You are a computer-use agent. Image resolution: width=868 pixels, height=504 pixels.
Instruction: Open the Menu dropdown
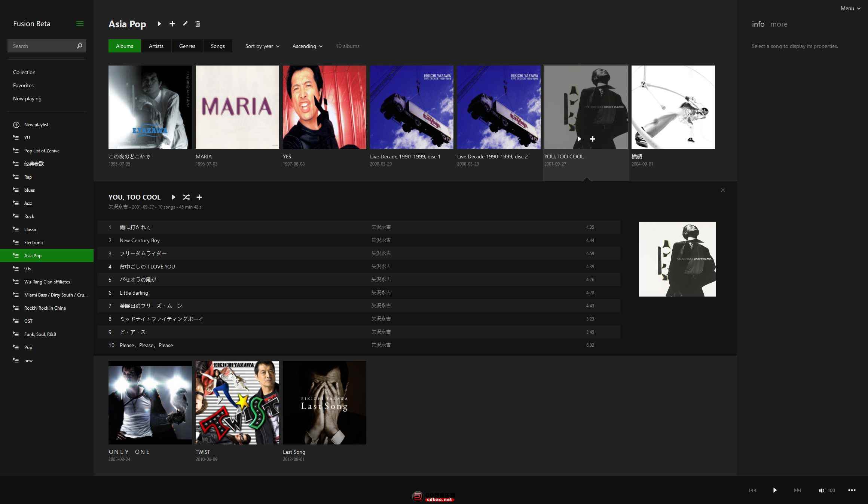pyautogui.click(x=850, y=8)
